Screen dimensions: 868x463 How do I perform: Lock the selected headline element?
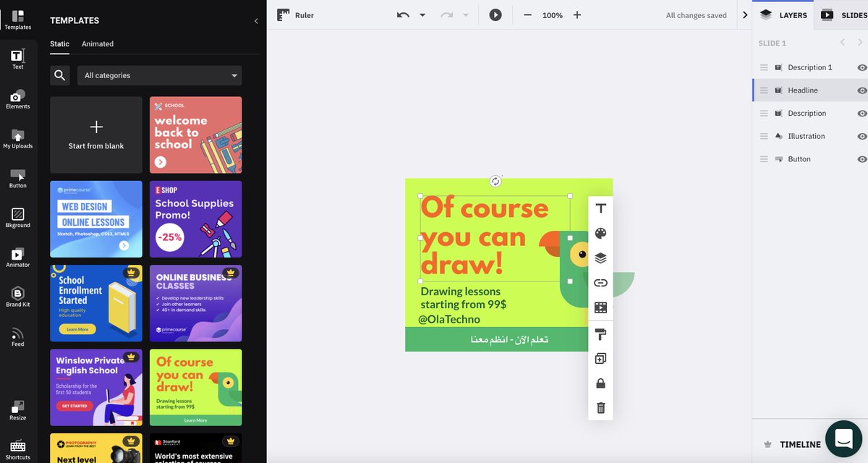click(600, 383)
